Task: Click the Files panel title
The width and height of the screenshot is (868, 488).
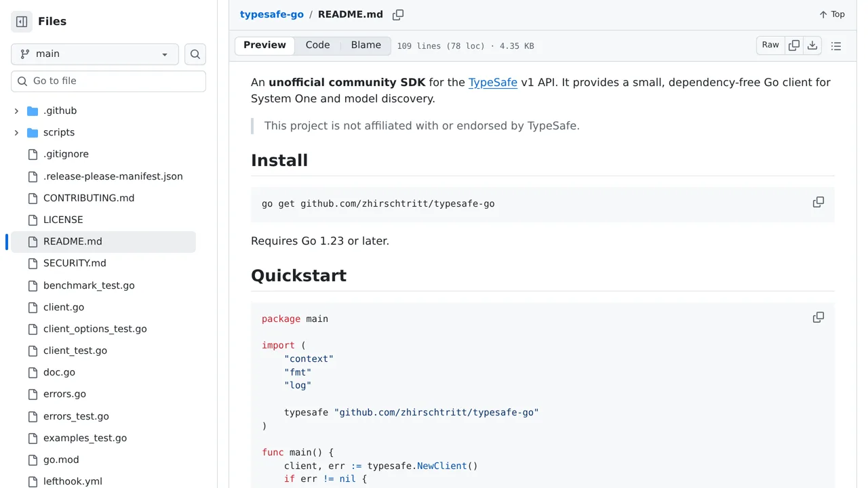Action: [52, 22]
